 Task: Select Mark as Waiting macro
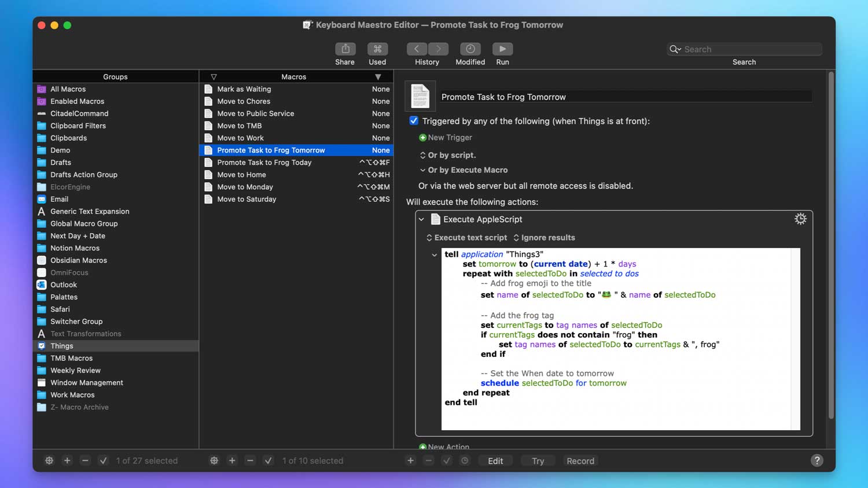[296, 89]
